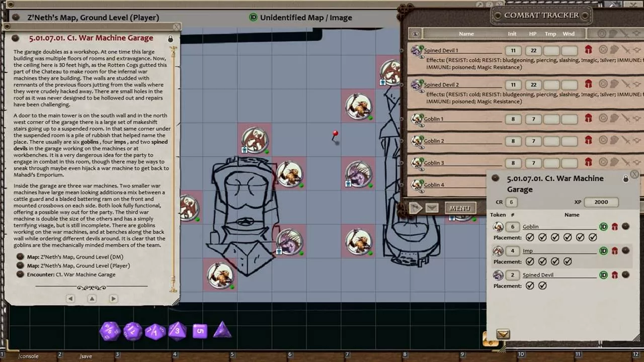644x362 pixels.
Task: Select empty hotkey slot 3
Action: (x=143, y=356)
